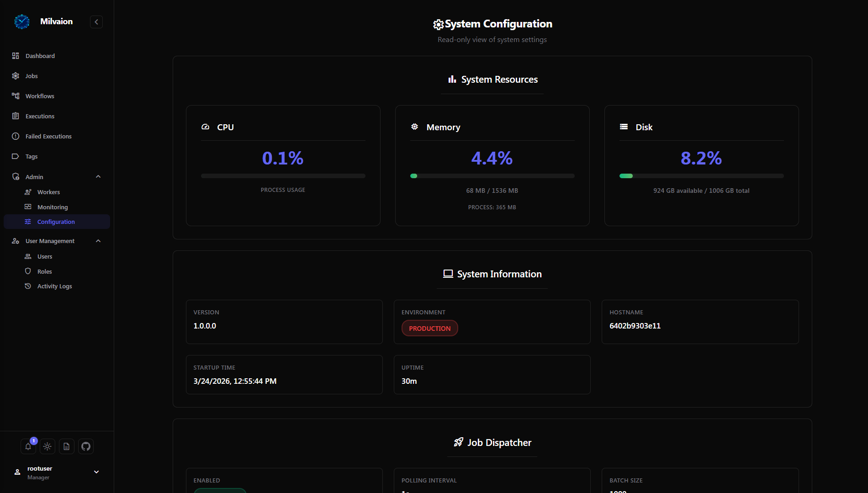This screenshot has width=868, height=493.
Task: Collapse the Admin menu section
Action: (x=98, y=177)
